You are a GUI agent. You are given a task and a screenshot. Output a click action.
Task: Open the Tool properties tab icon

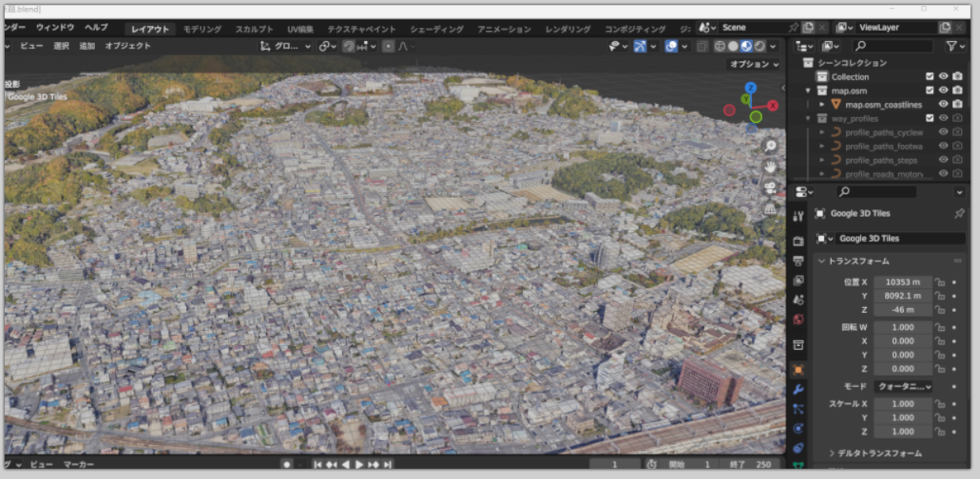click(x=798, y=215)
